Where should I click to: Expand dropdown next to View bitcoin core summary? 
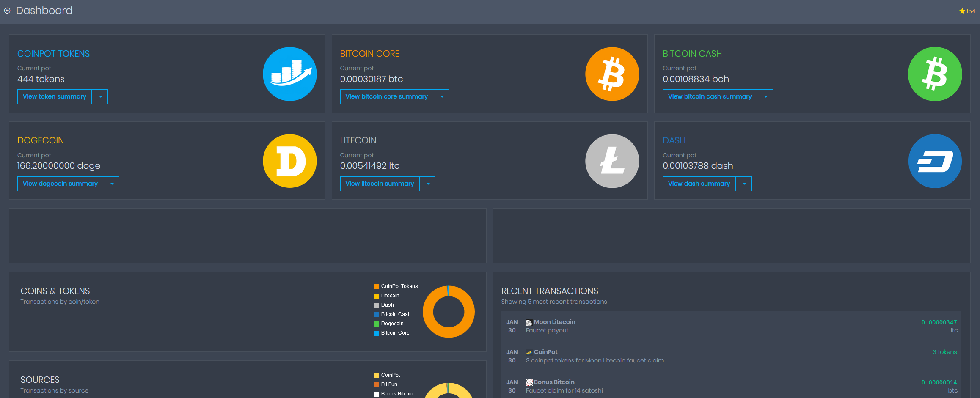441,97
